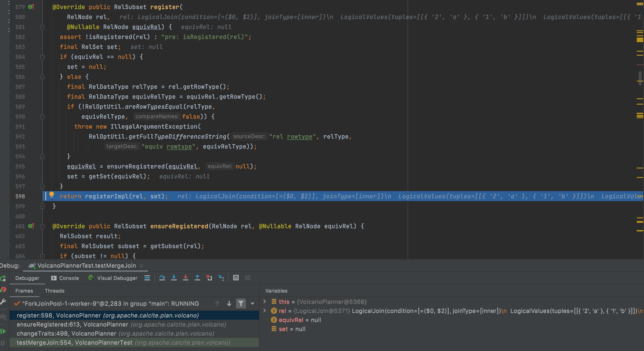Click the blue Step Into icon
The width and height of the screenshot is (644, 351).
pos(174,278)
